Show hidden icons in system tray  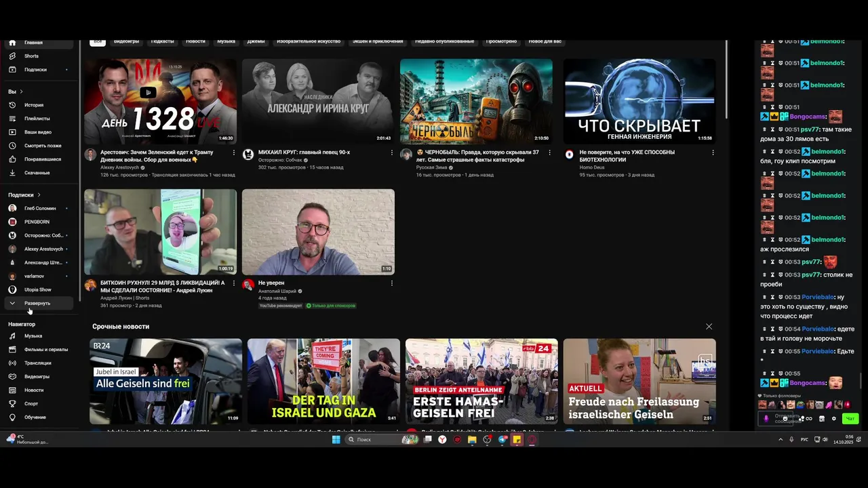pos(781,439)
